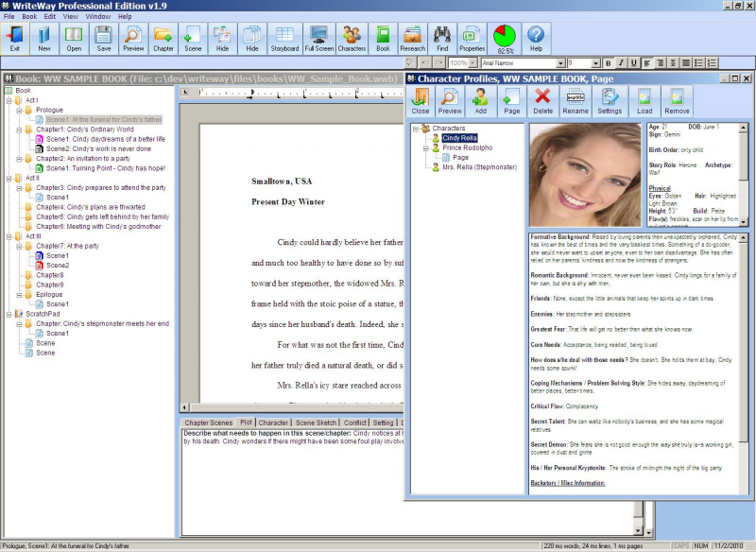Collapse the Prince Rudolpho node
Image resolution: width=756 pixels, height=552 pixels.
426,148
